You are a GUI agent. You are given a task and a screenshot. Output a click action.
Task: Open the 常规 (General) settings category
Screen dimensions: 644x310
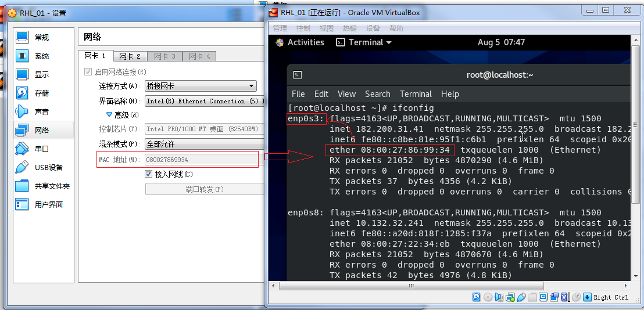pos(42,37)
